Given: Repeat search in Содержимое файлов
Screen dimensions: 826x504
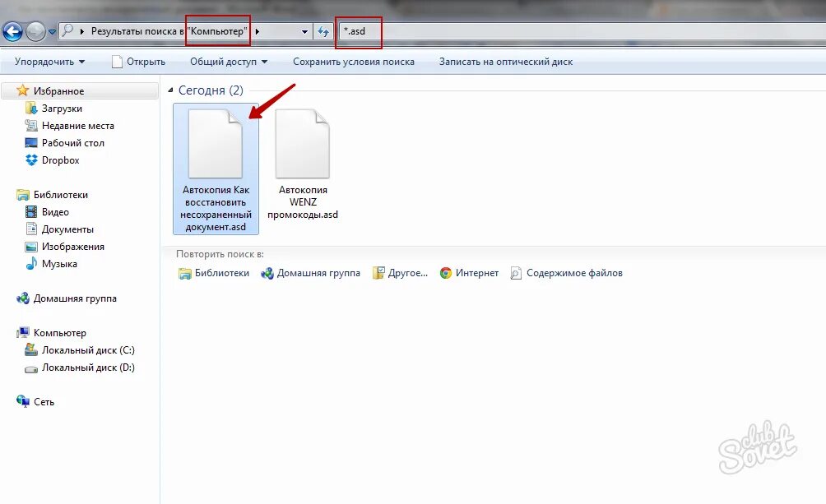Looking at the screenshot, I should 566,273.
